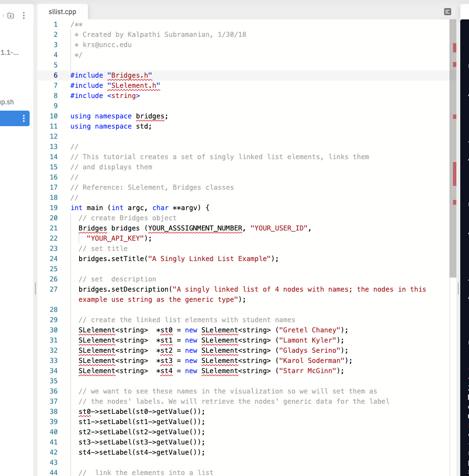
Task: Open the sidebar three-dot overflow menu
Action: click(x=23, y=15)
